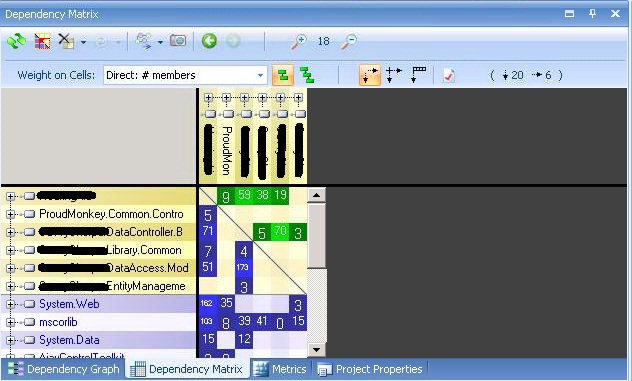Switch to the Dependency Graph tab

point(64,369)
